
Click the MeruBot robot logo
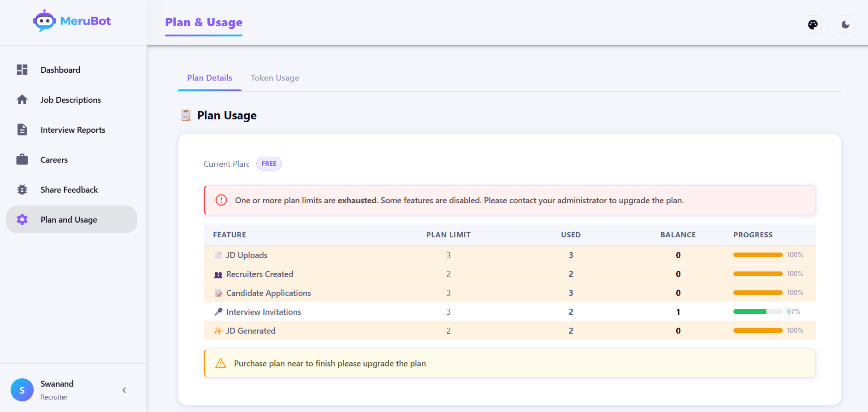[44, 21]
